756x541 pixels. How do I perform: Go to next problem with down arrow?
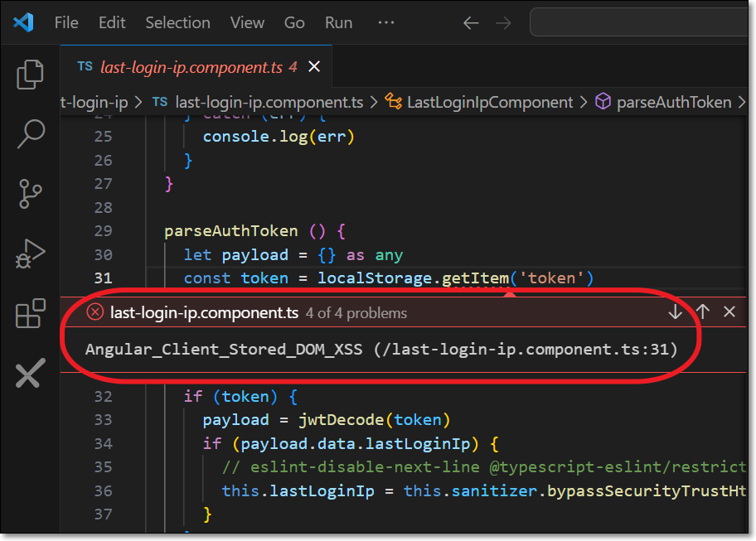(x=676, y=312)
